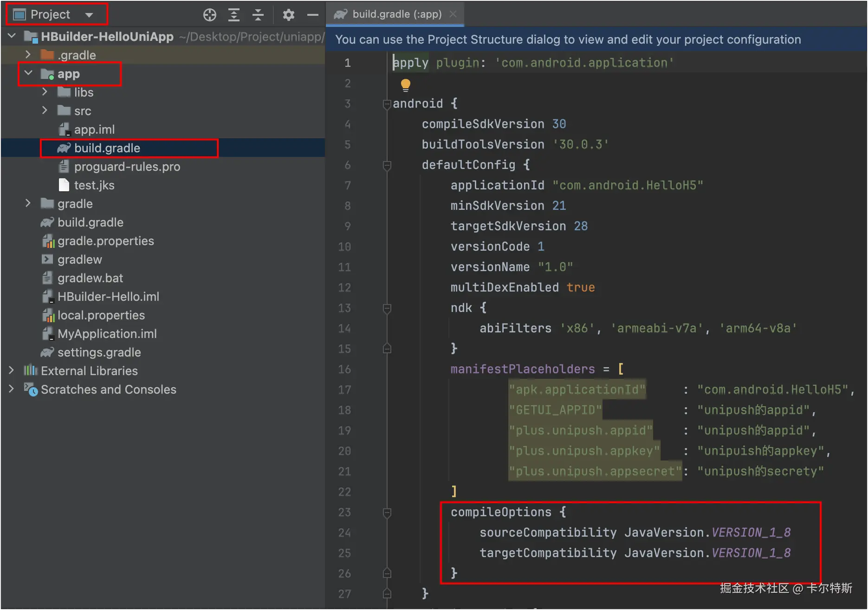Expand the src folder
The height and width of the screenshot is (610, 868).
tap(45, 110)
